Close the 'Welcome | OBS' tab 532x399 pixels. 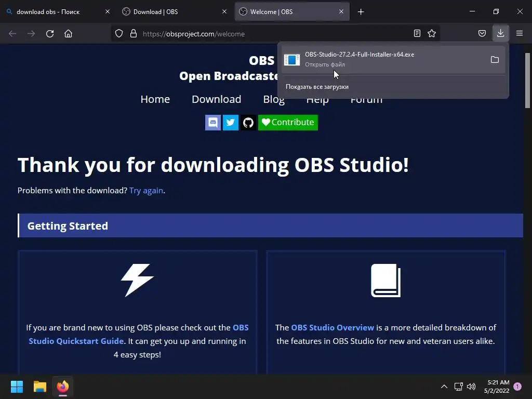click(x=341, y=11)
